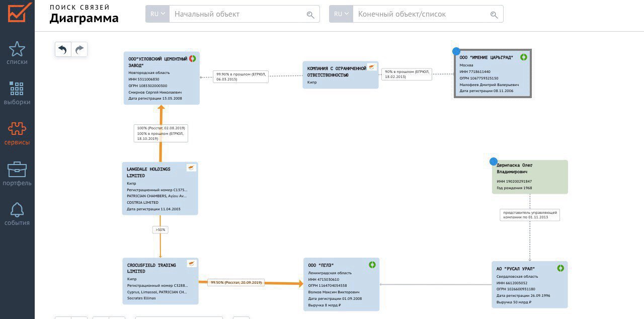Click Малофеев Дмитрий Валерьевич text
Viewport: 644px width, 319px height.
tap(489, 85)
